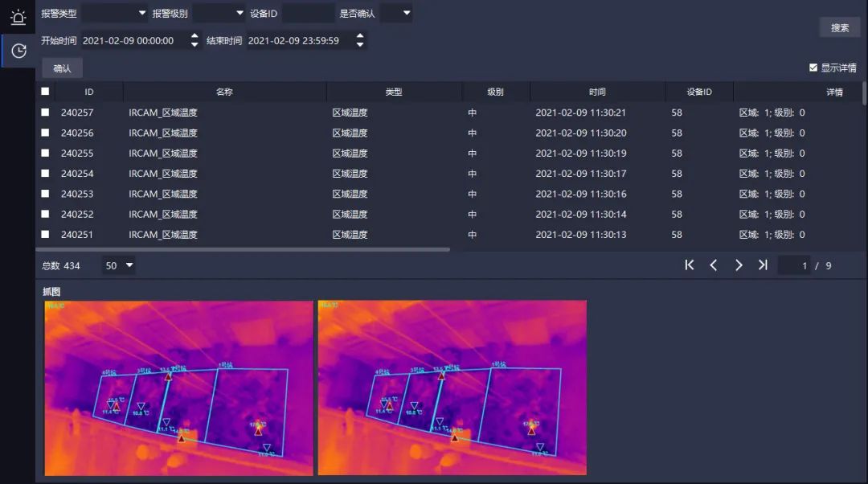Click the current page number field
Viewport: 868px width, 484px height.
794,266
